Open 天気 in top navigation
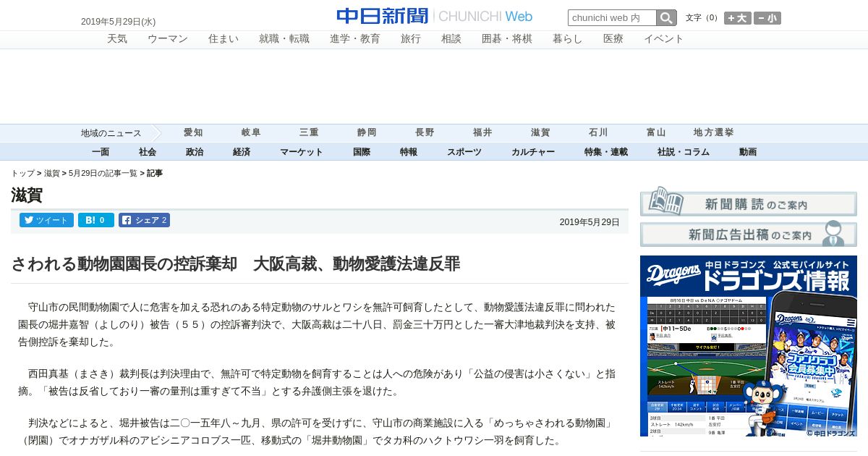Image resolution: width=868 pixels, height=456 pixels. (x=117, y=39)
